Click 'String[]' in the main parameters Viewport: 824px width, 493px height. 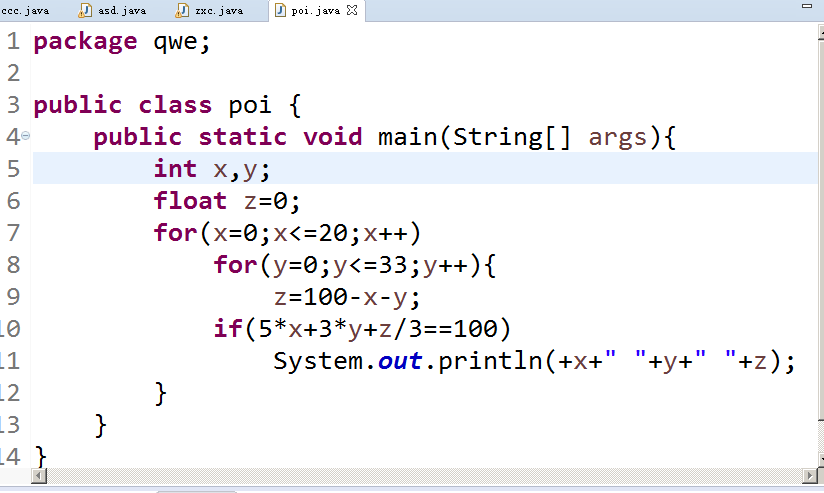point(512,137)
